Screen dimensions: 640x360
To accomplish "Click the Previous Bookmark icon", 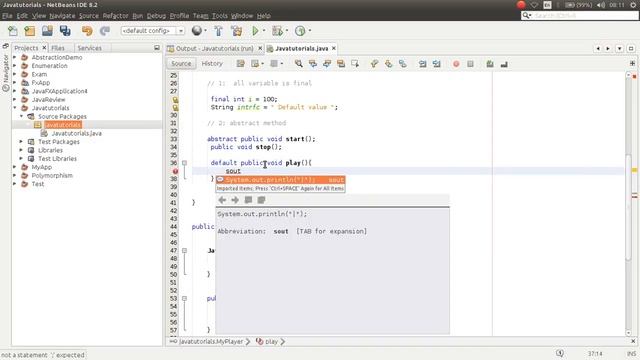I will click(x=374, y=64).
